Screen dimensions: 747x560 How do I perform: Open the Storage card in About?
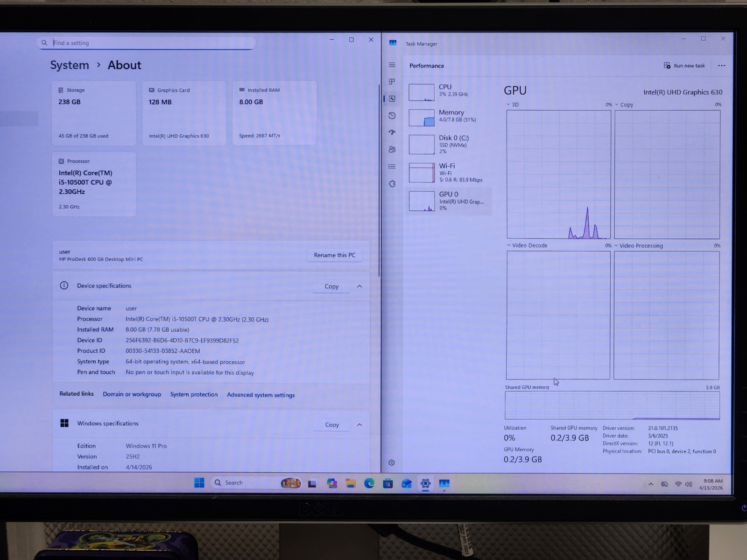pos(94,113)
